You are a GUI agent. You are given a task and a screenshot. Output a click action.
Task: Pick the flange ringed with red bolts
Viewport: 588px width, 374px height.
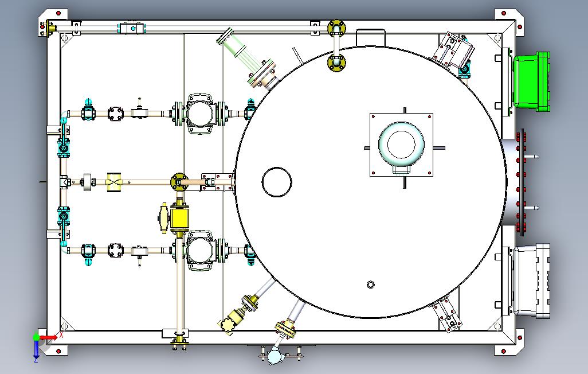pos(520,182)
